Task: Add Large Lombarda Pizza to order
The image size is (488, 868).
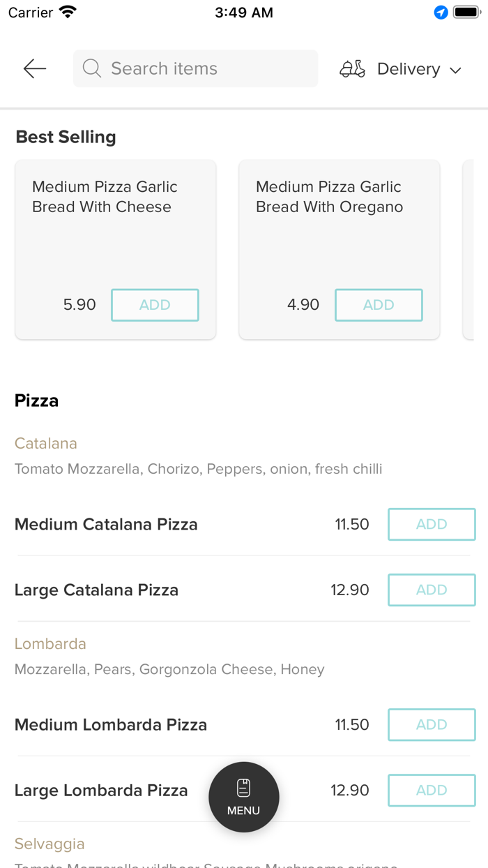Action: 432,791
